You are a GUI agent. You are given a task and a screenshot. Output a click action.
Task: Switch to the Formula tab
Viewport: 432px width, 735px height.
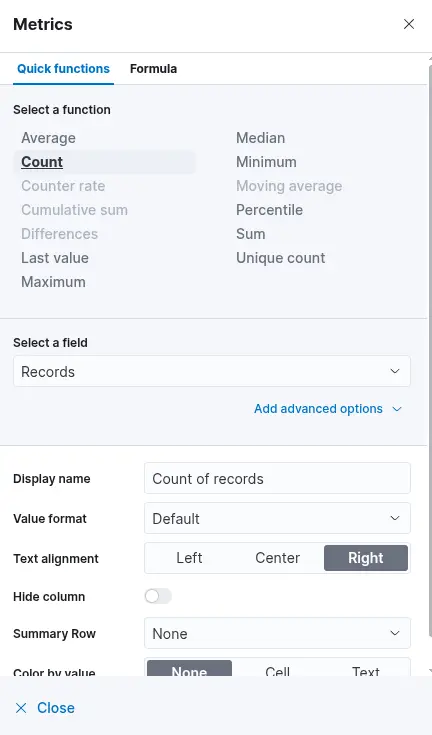coord(153,69)
